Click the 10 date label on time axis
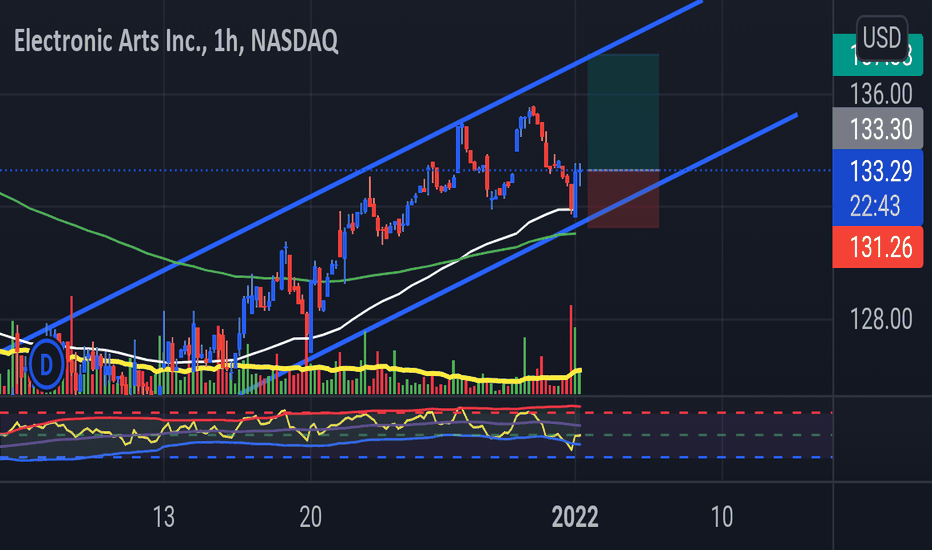The height and width of the screenshot is (550, 932). [x=722, y=517]
